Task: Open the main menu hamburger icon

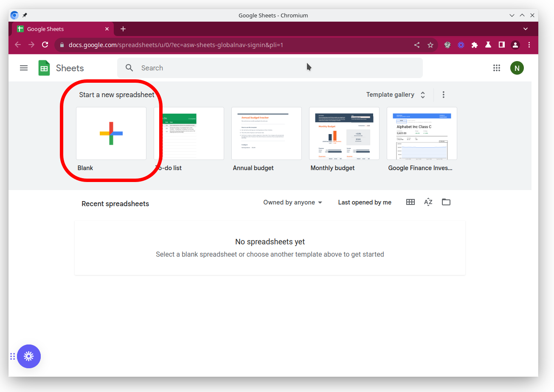Action: tap(24, 68)
